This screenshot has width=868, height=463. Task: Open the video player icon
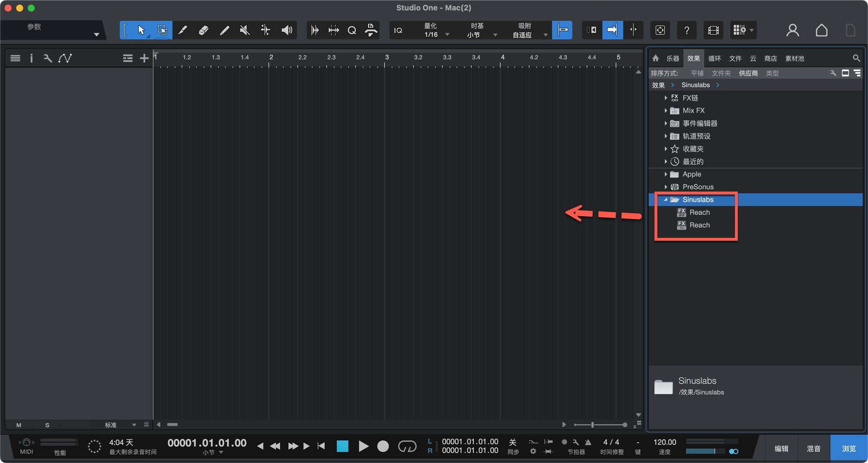[x=713, y=30]
